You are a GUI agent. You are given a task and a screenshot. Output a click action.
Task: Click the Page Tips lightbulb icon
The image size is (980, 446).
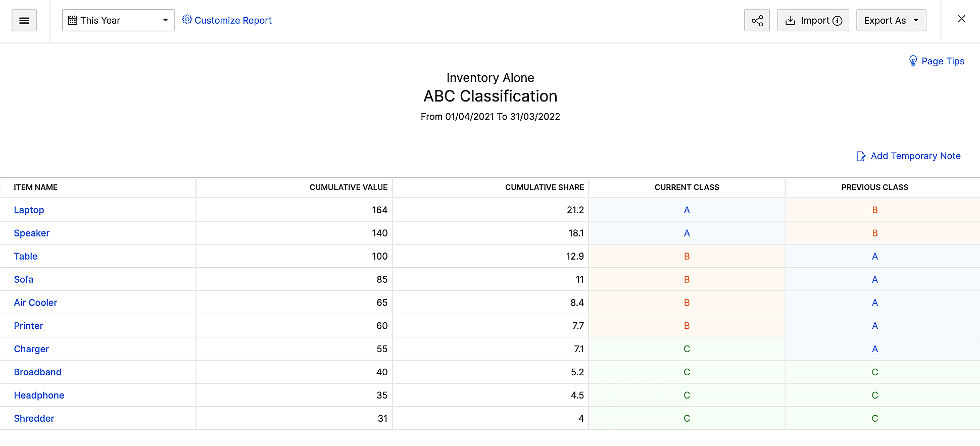tap(913, 61)
